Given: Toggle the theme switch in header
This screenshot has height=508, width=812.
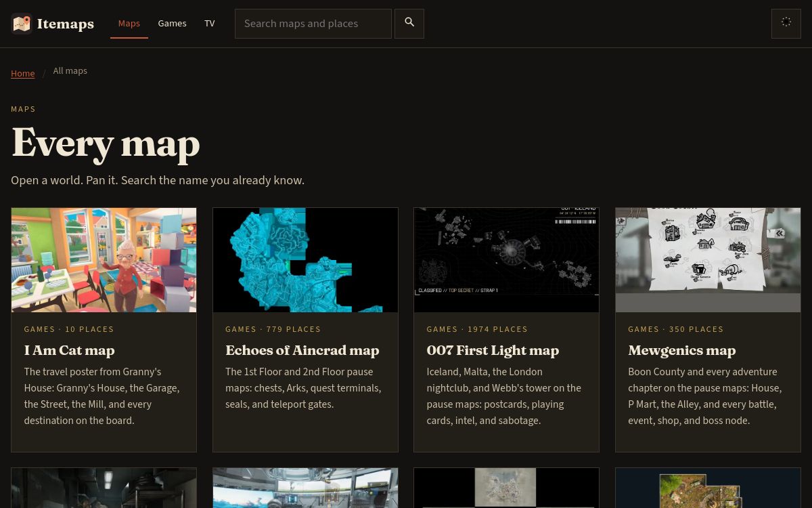Looking at the screenshot, I should [786, 24].
